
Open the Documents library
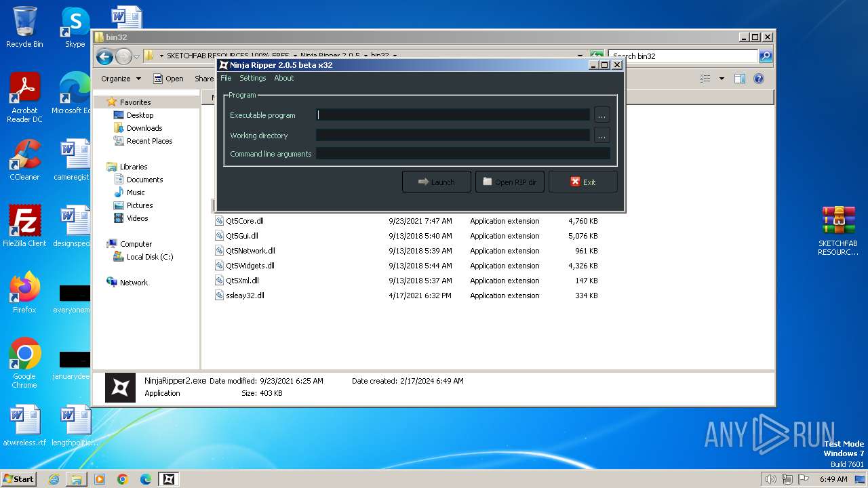pos(144,180)
